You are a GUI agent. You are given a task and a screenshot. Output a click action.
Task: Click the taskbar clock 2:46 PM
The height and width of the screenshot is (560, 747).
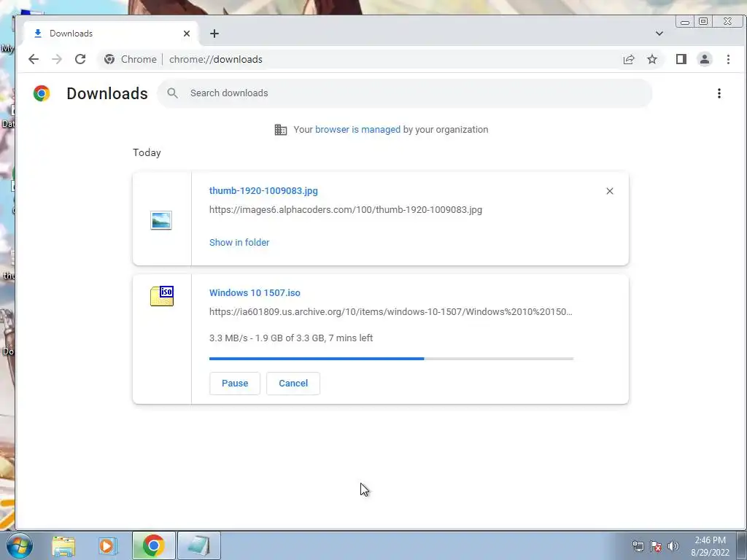click(x=710, y=546)
